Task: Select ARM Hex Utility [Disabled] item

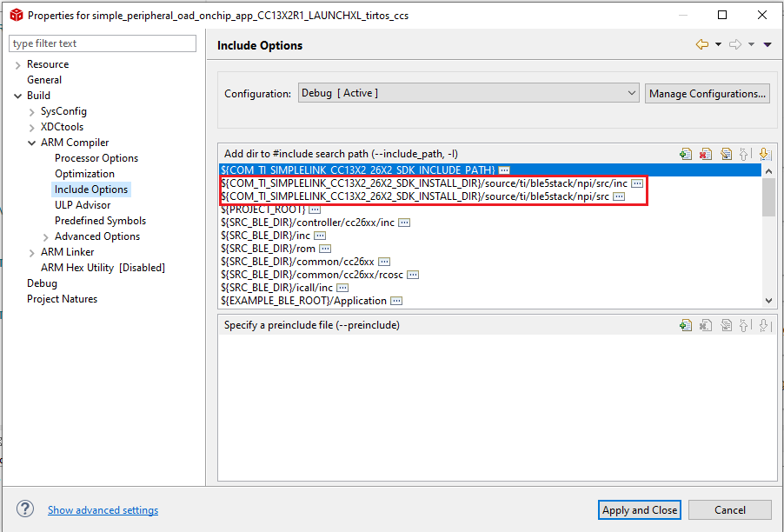Action: click(103, 268)
